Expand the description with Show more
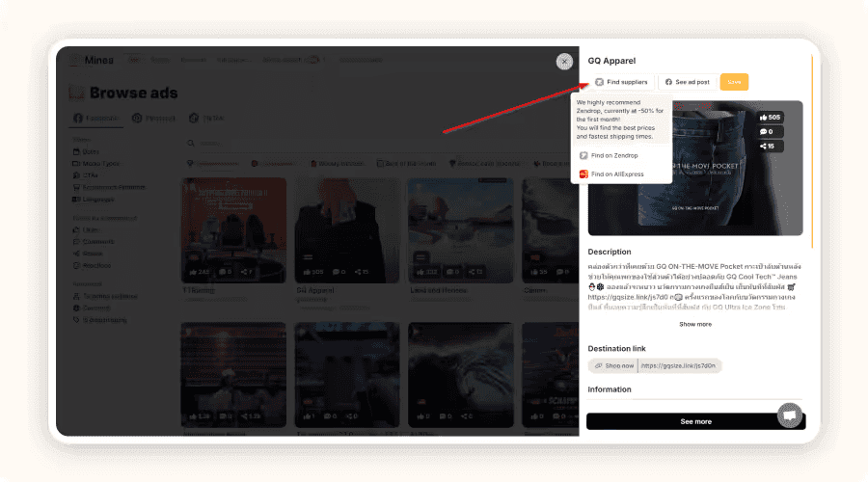The width and height of the screenshot is (868, 482). (x=695, y=324)
